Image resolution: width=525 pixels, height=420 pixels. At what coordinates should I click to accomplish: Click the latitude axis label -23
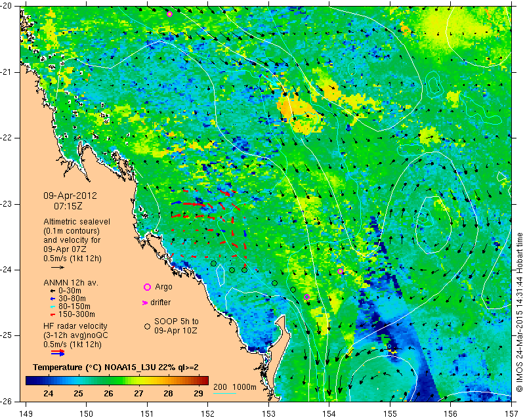point(7,204)
